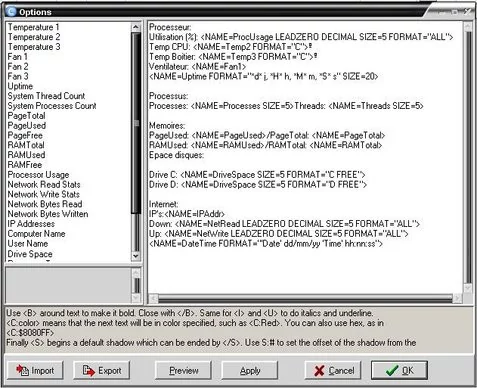This screenshot has height=388, width=477.
Task: Click the Options window title icon
Action: click(11, 12)
